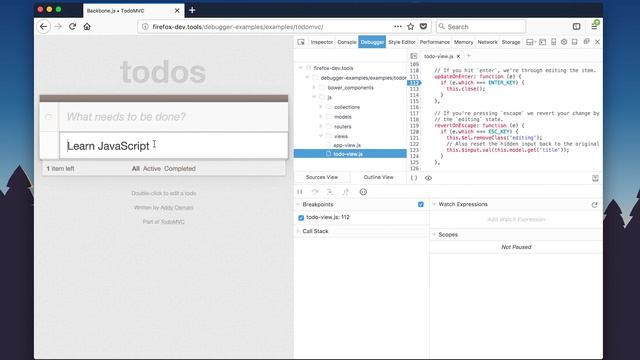This screenshot has height=360, width=640.
Task: Go back with the browser back arrow
Action: pyautogui.click(x=43, y=27)
